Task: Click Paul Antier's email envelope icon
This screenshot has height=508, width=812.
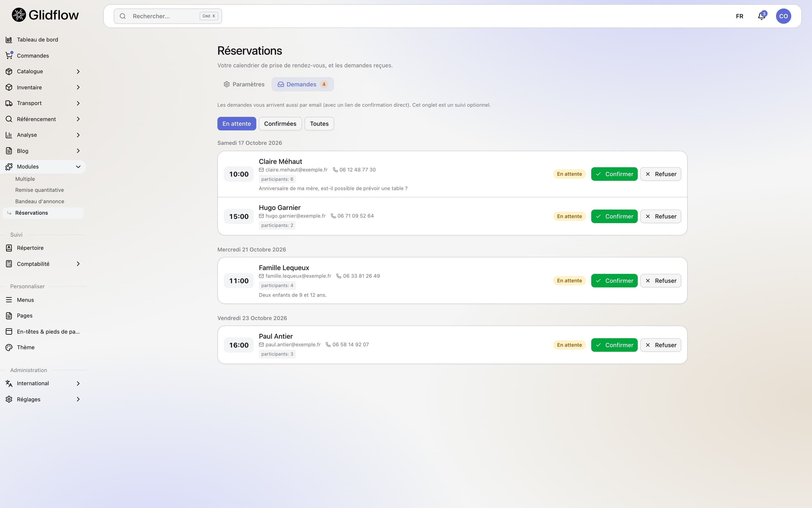Action: (261, 344)
